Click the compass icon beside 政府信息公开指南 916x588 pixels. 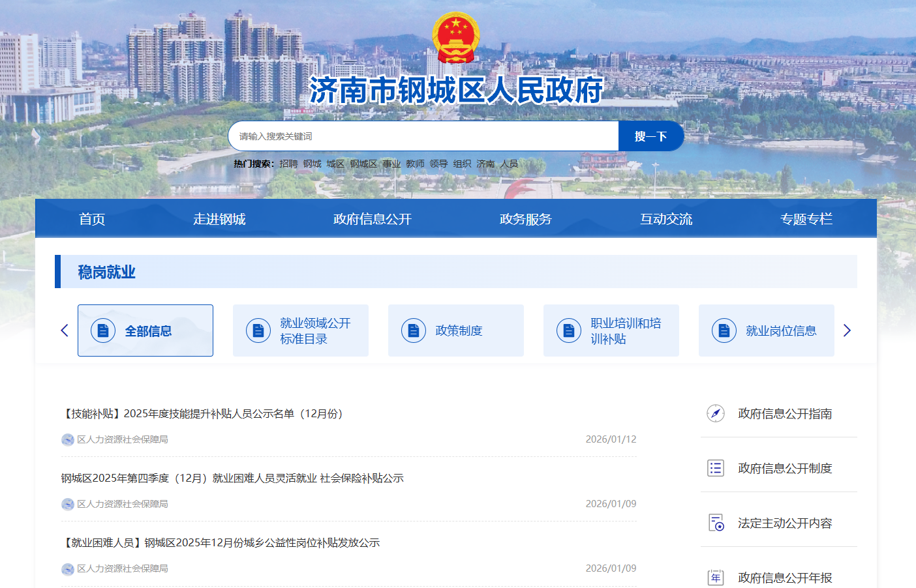point(716,413)
